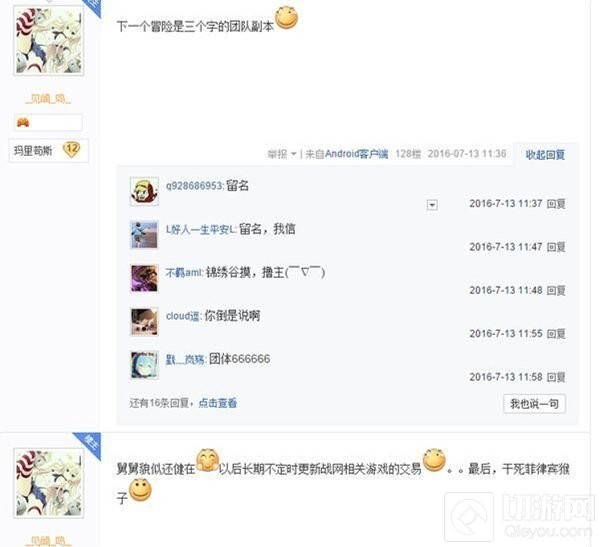Click cloud逗's avatar image
The image size is (600, 547).
click(x=144, y=322)
